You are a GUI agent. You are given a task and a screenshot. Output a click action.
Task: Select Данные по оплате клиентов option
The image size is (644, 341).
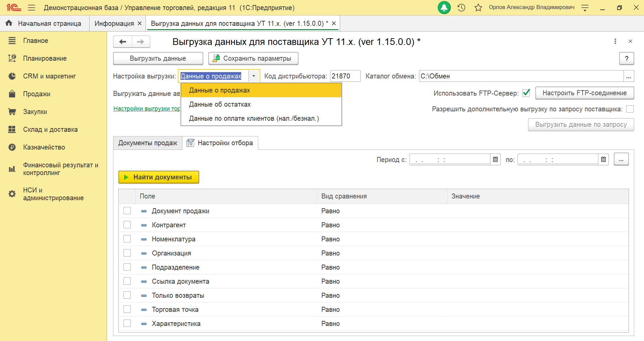tap(261, 118)
